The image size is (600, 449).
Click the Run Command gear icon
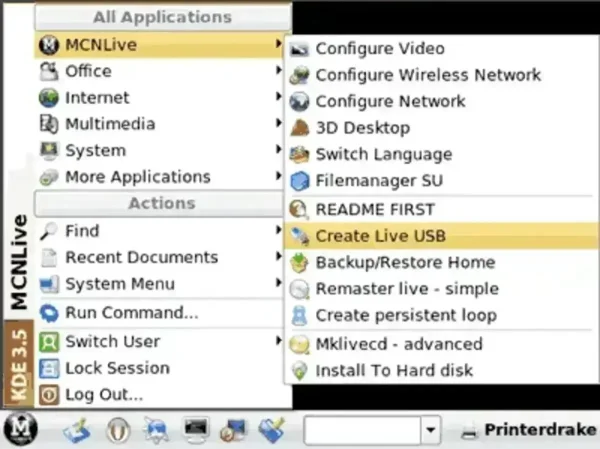coord(49,313)
